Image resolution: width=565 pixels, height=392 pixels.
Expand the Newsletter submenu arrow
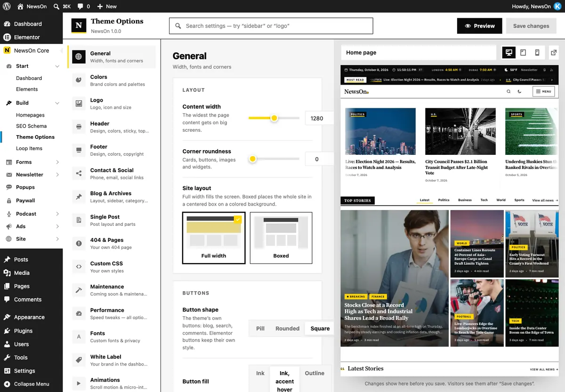pyautogui.click(x=57, y=175)
